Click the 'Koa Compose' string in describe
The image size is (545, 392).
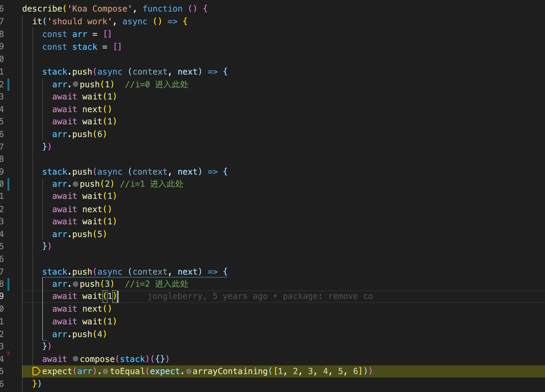tap(100, 9)
